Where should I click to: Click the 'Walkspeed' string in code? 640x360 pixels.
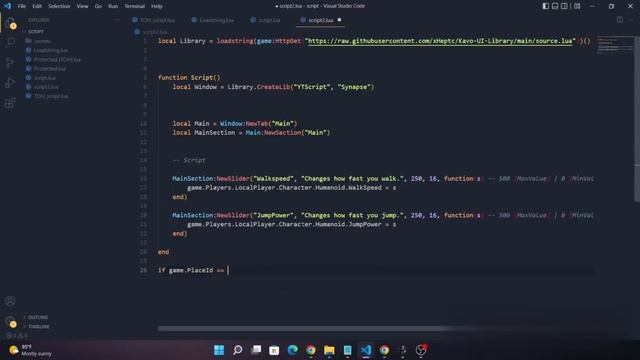[273, 178]
